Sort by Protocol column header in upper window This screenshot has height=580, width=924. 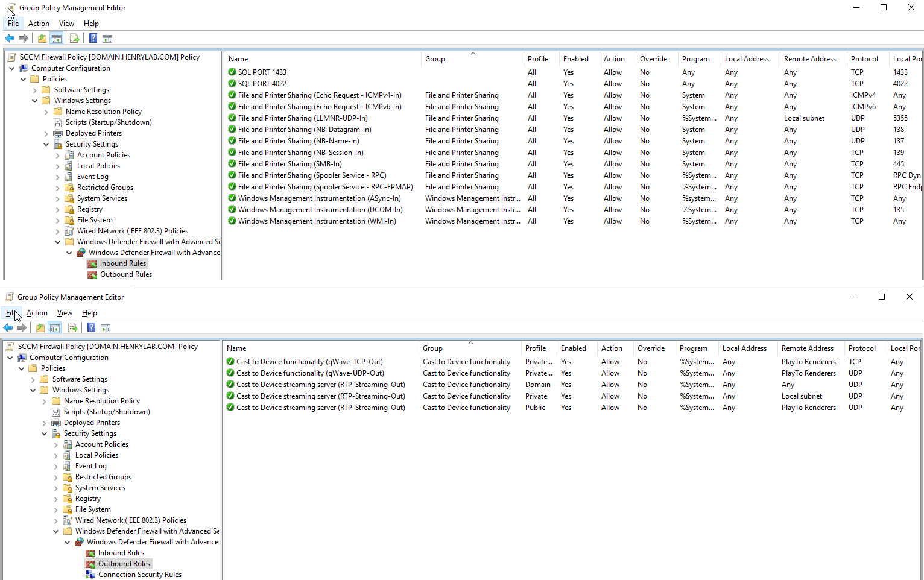point(864,59)
